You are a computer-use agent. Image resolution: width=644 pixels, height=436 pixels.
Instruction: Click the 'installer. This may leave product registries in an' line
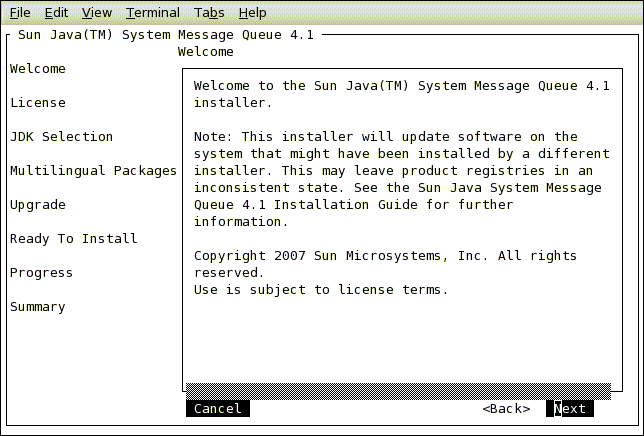tap(393, 171)
